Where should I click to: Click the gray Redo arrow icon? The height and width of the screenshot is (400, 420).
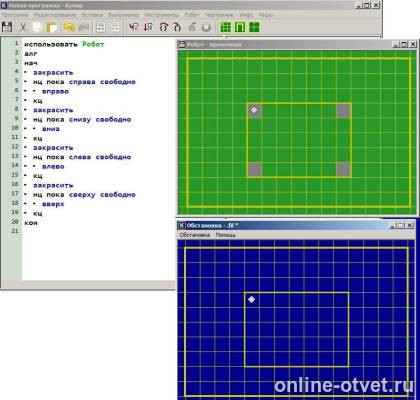[84, 27]
